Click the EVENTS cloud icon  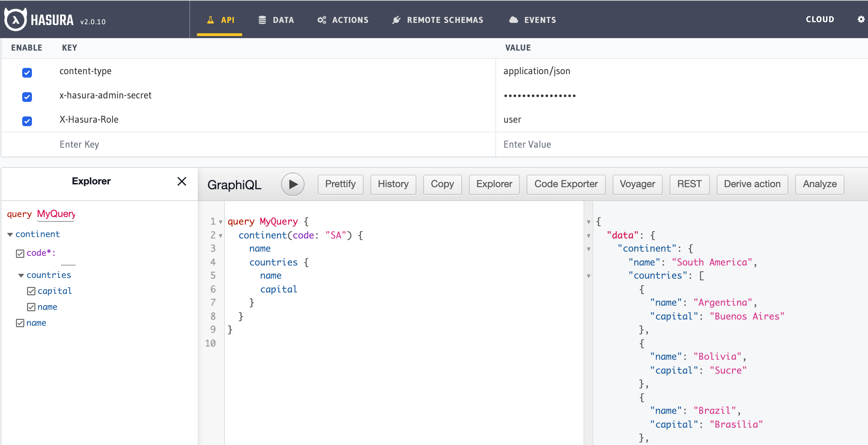click(x=513, y=20)
